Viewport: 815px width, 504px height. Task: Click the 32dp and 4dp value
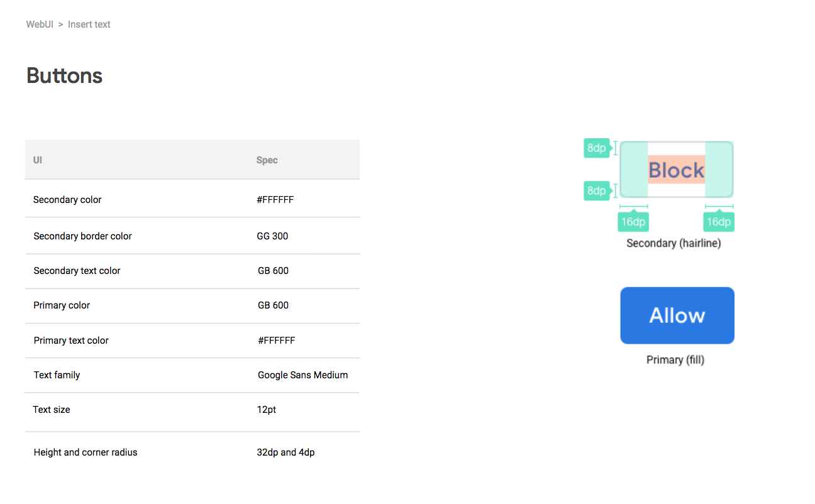(286, 452)
